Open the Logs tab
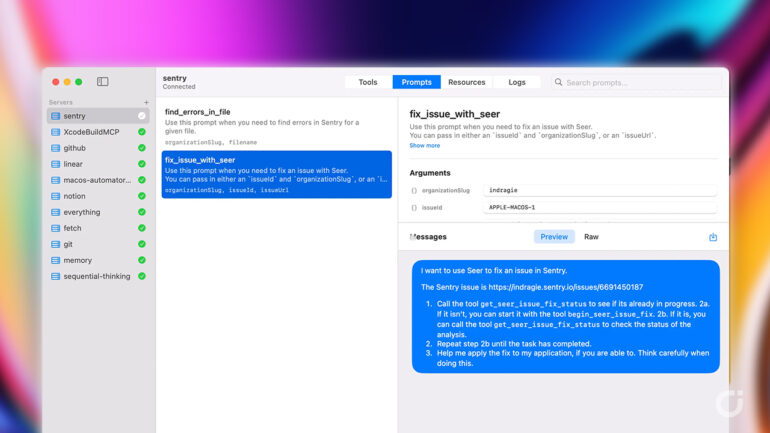The image size is (770, 433). tap(517, 82)
